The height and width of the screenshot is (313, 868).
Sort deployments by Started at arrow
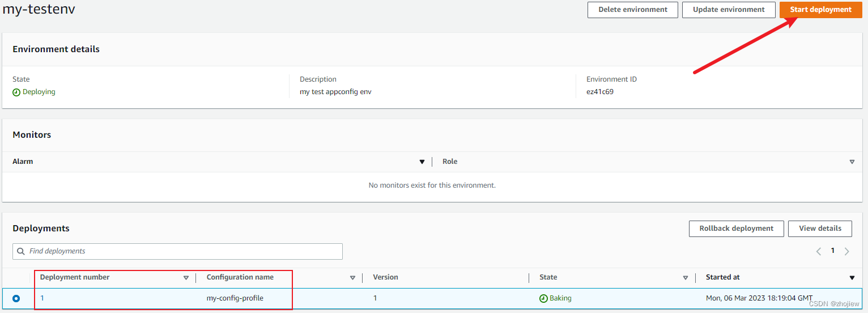point(852,278)
